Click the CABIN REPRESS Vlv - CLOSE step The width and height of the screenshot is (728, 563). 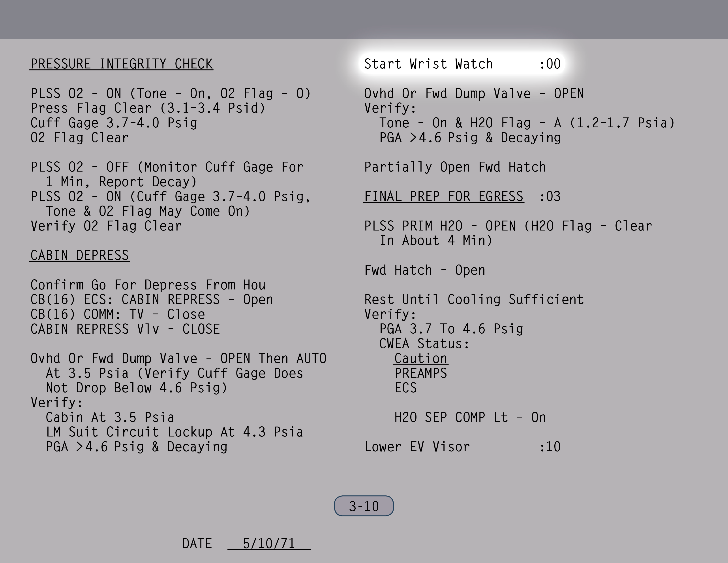pos(125,329)
